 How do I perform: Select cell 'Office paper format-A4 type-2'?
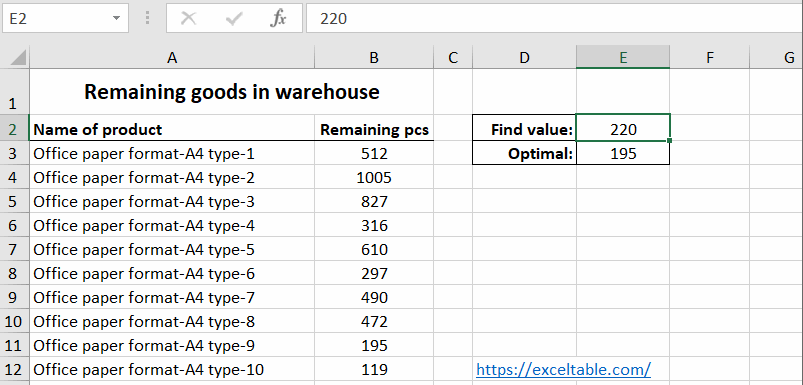point(172,177)
